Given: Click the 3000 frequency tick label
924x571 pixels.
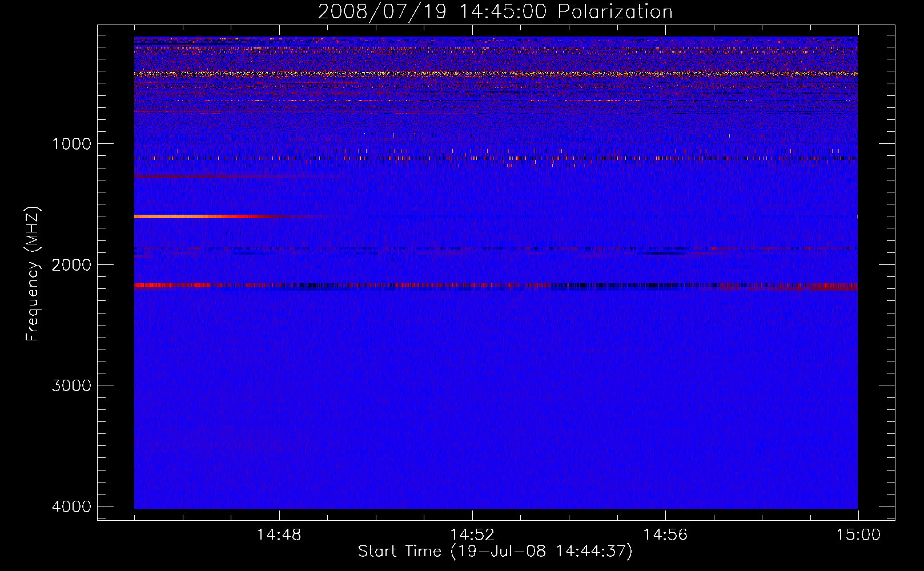Looking at the screenshot, I should pos(71,385).
